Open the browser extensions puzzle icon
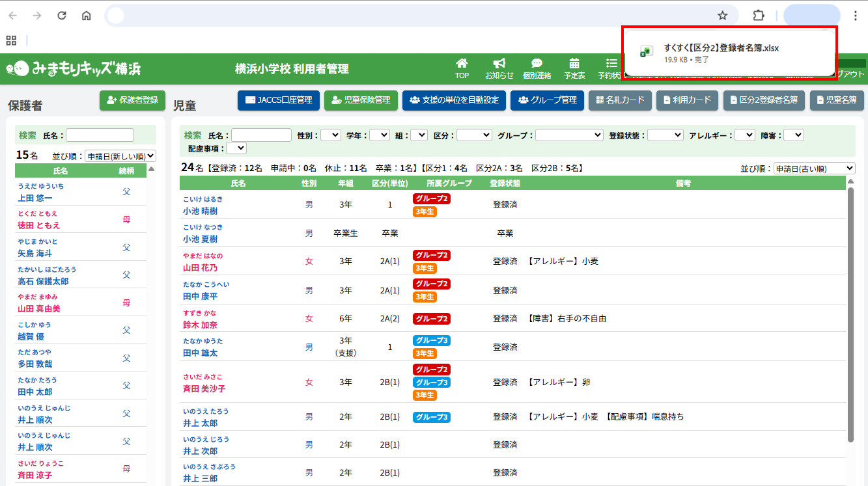The height and width of the screenshot is (486, 868). (758, 16)
